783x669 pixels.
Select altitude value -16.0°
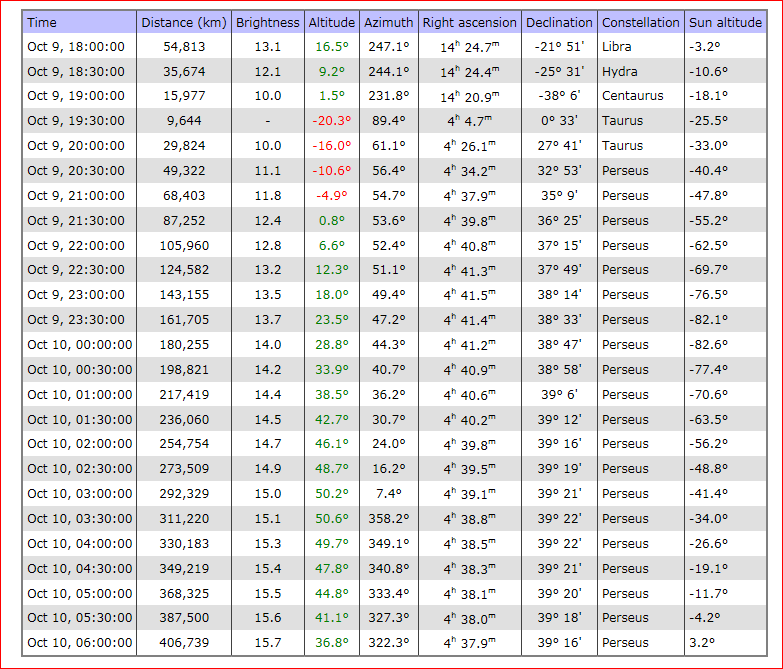pos(332,145)
